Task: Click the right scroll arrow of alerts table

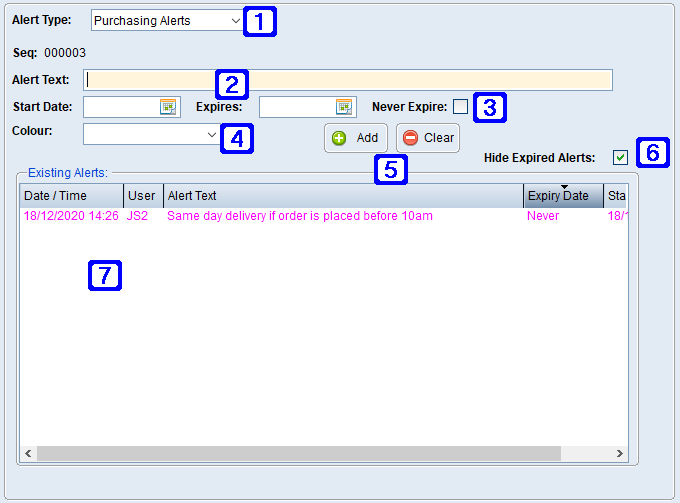Action: (x=621, y=453)
